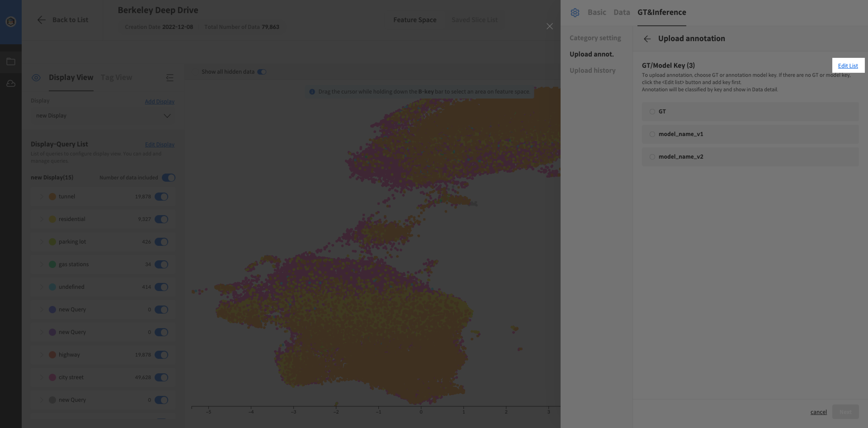Open the Feature Space tab

[x=415, y=20]
